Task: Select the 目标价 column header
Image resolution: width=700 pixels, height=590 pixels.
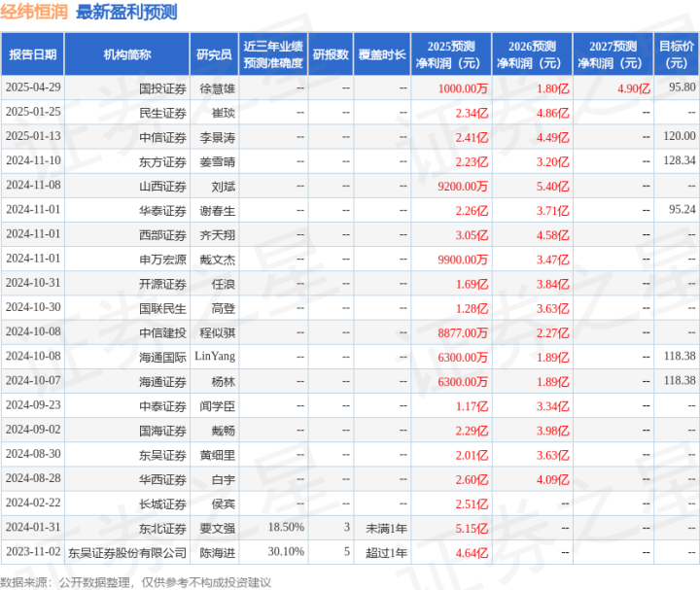Action: coord(677,54)
